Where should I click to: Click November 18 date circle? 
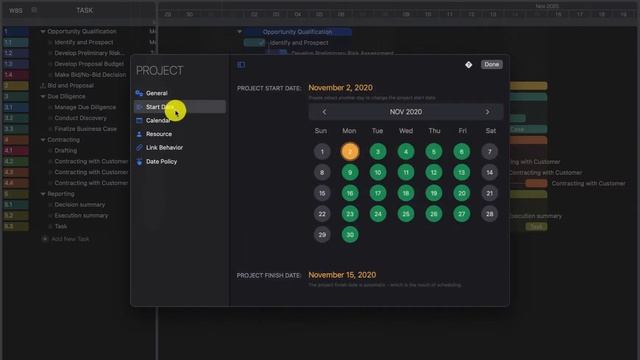coord(406,193)
